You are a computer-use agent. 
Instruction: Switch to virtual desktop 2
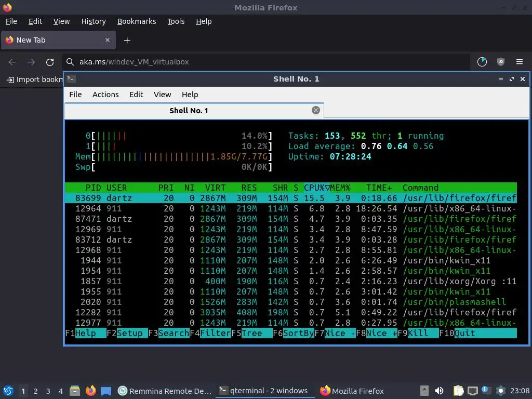coord(36,391)
